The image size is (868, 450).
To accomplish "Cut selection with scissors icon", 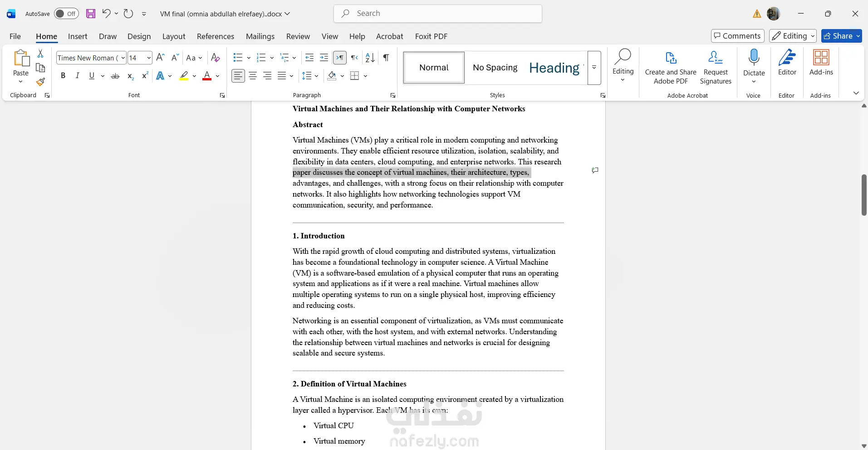I will [40, 54].
